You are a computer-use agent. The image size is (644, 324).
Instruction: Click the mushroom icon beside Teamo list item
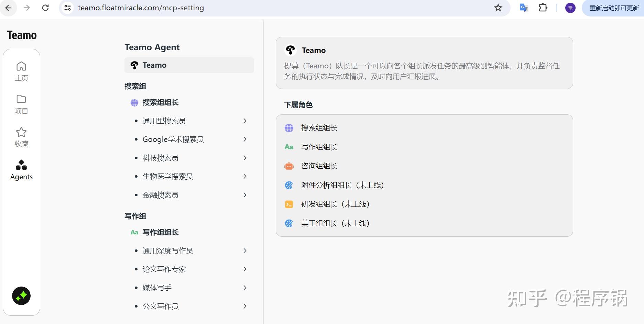134,65
